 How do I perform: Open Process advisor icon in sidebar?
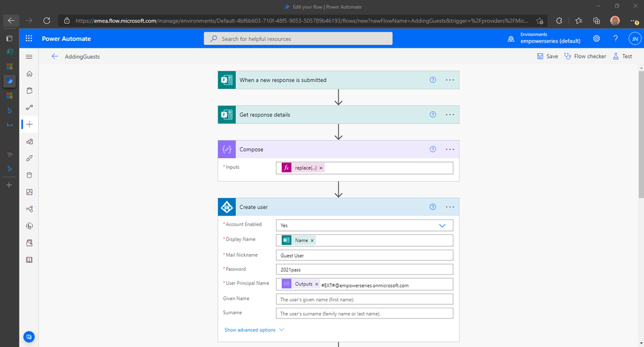click(x=29, y=226)
